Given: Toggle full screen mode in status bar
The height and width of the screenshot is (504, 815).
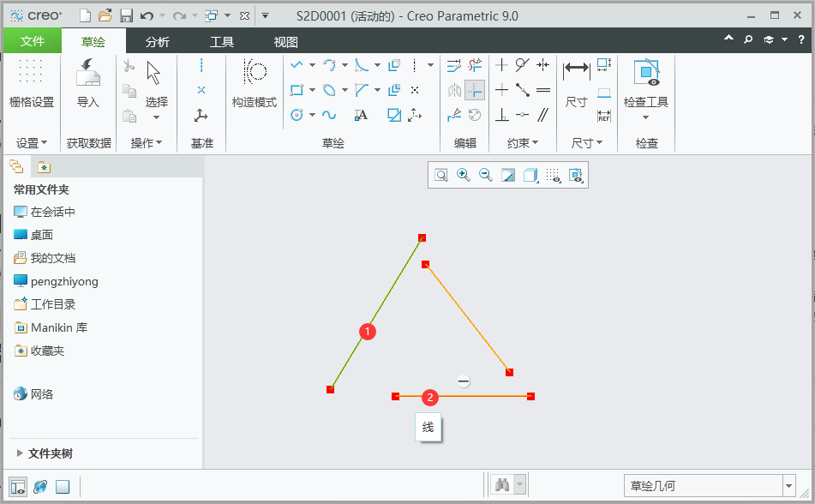Looking at the screenshot, I should tap(63, 487).
